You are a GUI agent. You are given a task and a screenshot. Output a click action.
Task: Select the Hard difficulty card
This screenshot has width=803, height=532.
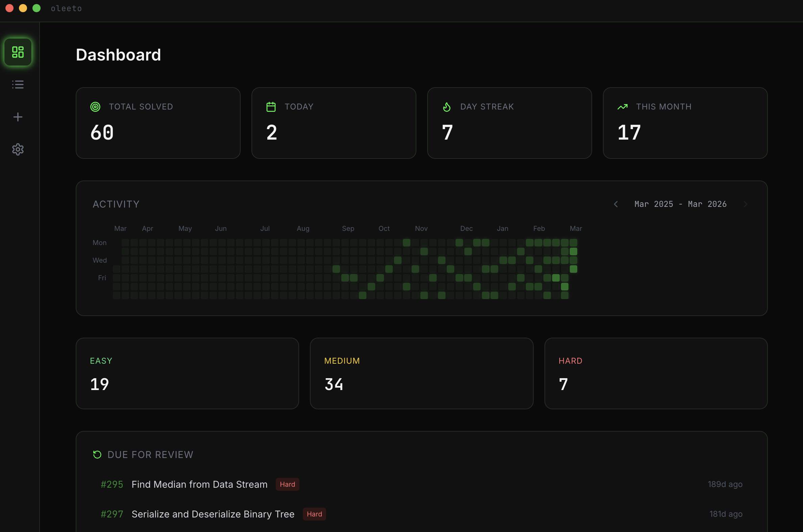656,373
